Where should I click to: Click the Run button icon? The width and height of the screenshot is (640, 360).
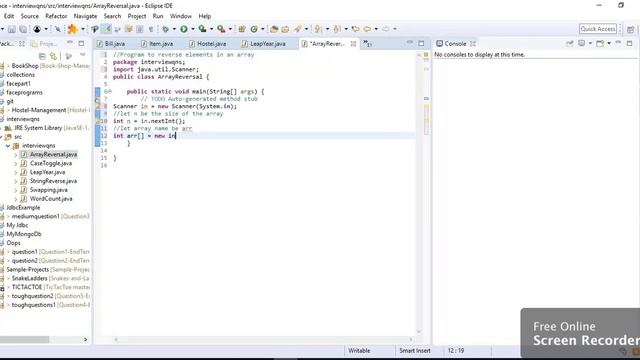click(184, 29)
